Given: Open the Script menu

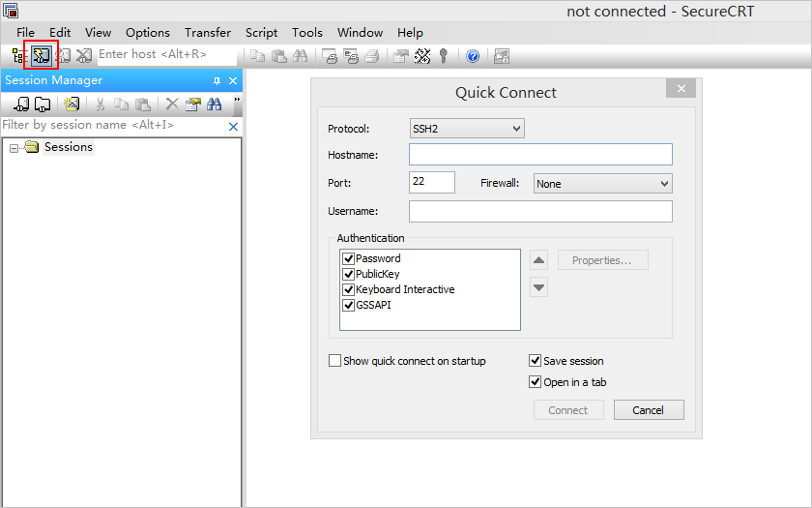Looking at the screenshot, I should point(261,33).
